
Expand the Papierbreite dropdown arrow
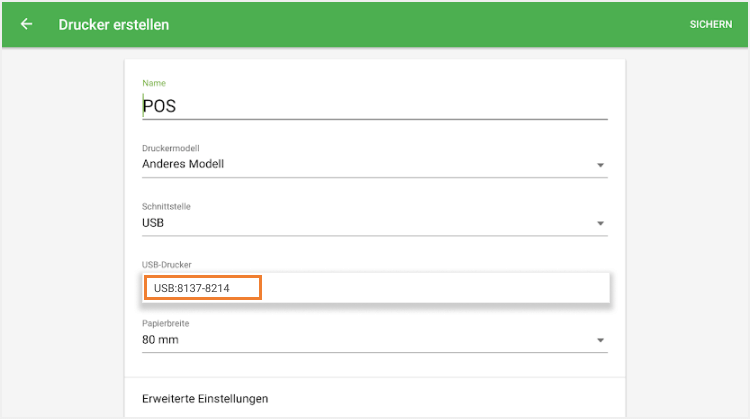pyautogui.click(x=600, y=340)
